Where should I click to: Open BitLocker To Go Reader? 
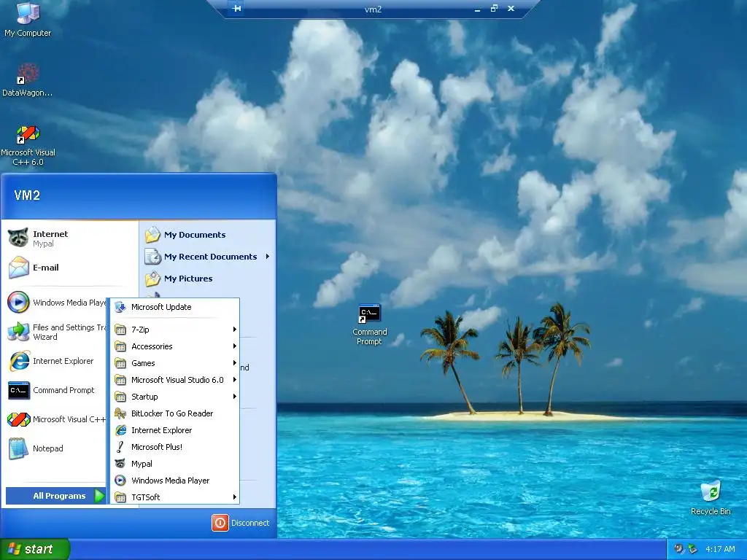point(175,413)
